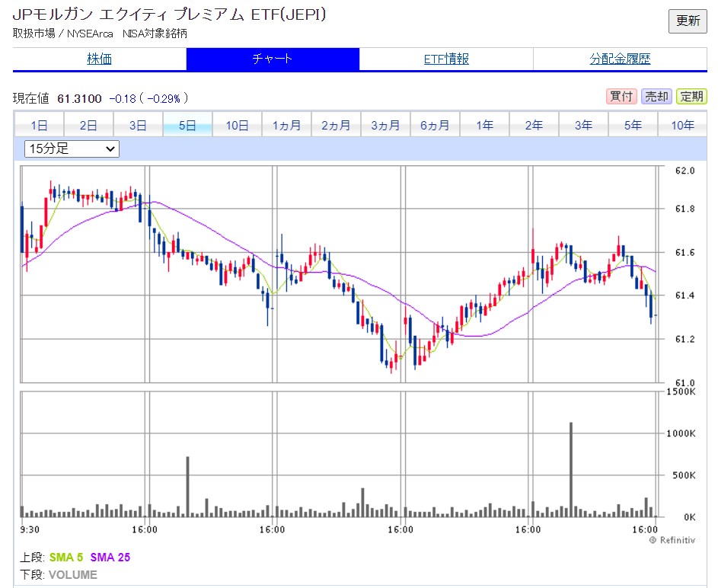
Task: Open the 株価 tab
Action: pyautogui.click(x=100, y=59)
